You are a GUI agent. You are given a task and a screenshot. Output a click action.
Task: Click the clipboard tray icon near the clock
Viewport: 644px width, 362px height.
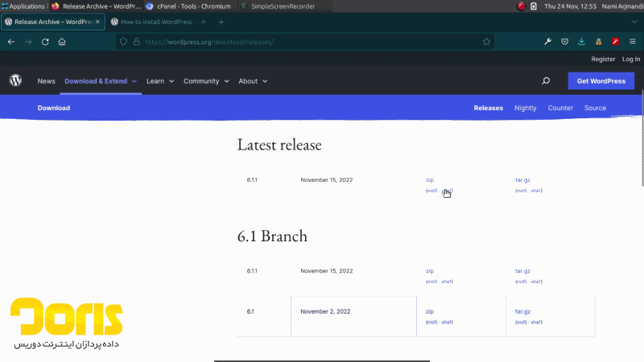[534, 6]
